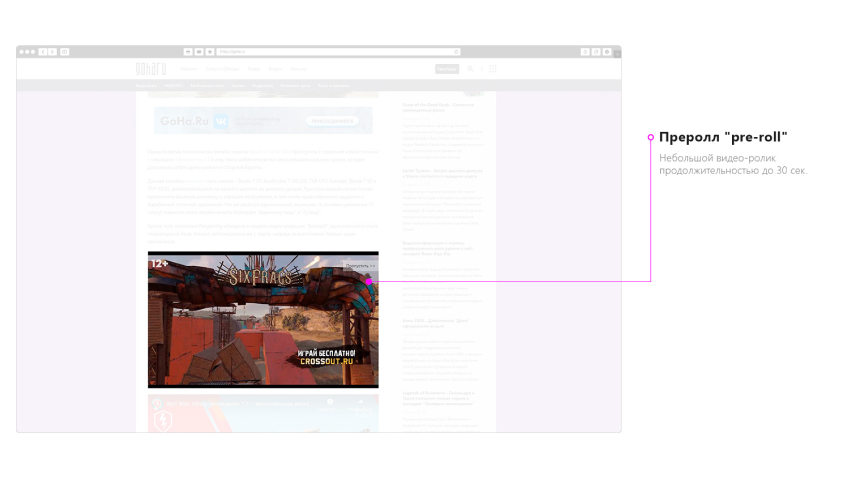
Task: Open the grid menu icon in the header
Action: [493, 69]
